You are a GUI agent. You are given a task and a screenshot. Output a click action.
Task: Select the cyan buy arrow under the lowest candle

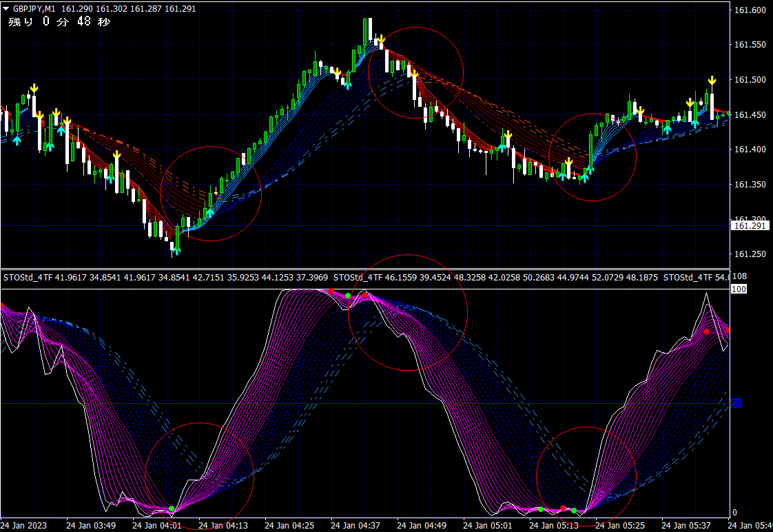(176, 250)
